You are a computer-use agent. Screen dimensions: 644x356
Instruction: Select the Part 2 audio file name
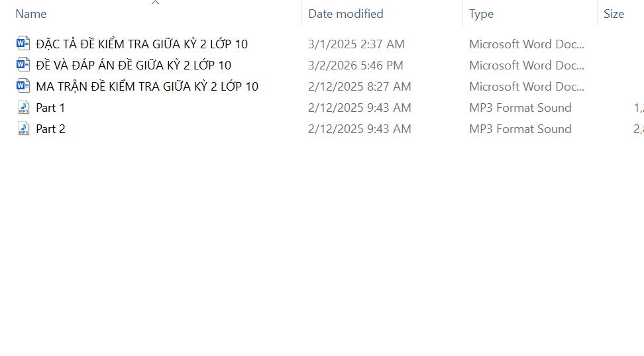pyautogui.click(x=50, y=129)
